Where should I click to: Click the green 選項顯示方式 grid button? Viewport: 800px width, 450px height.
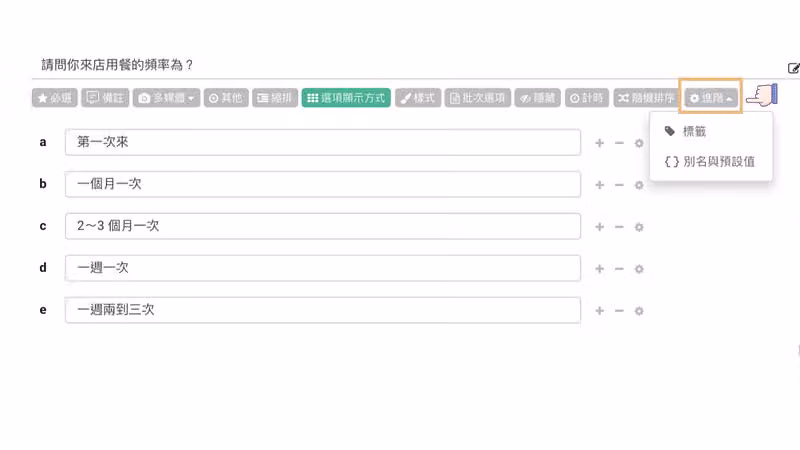point(346,98)
